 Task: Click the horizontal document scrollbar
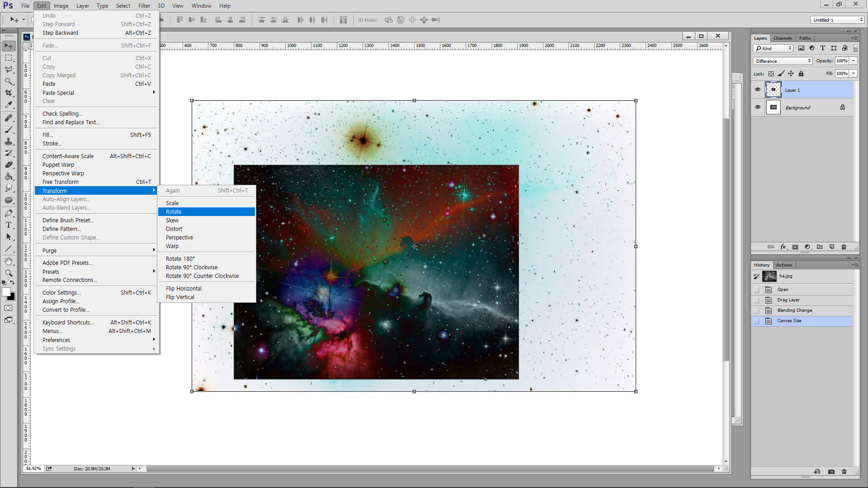(429, 469)
